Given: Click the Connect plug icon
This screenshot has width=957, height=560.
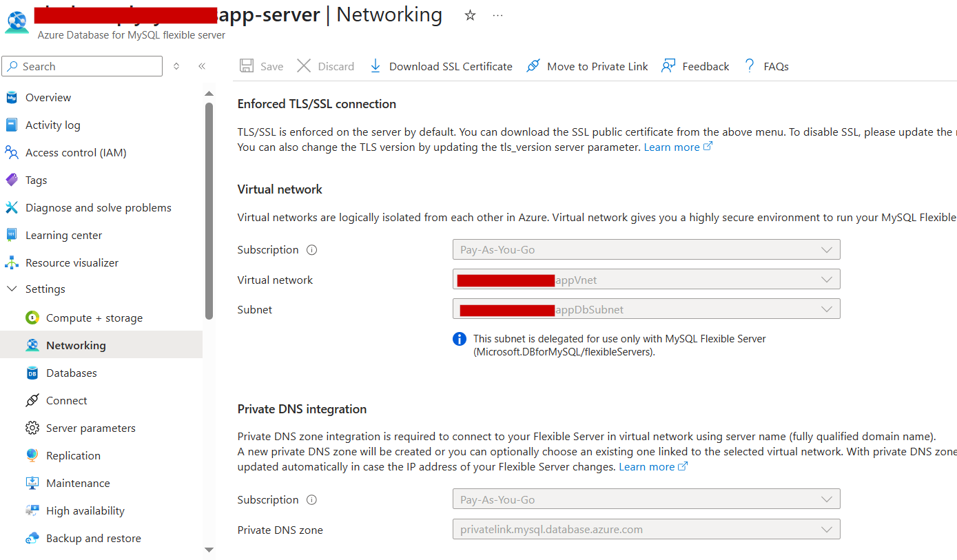Looking at the screenshot, I should click(32, 401).
